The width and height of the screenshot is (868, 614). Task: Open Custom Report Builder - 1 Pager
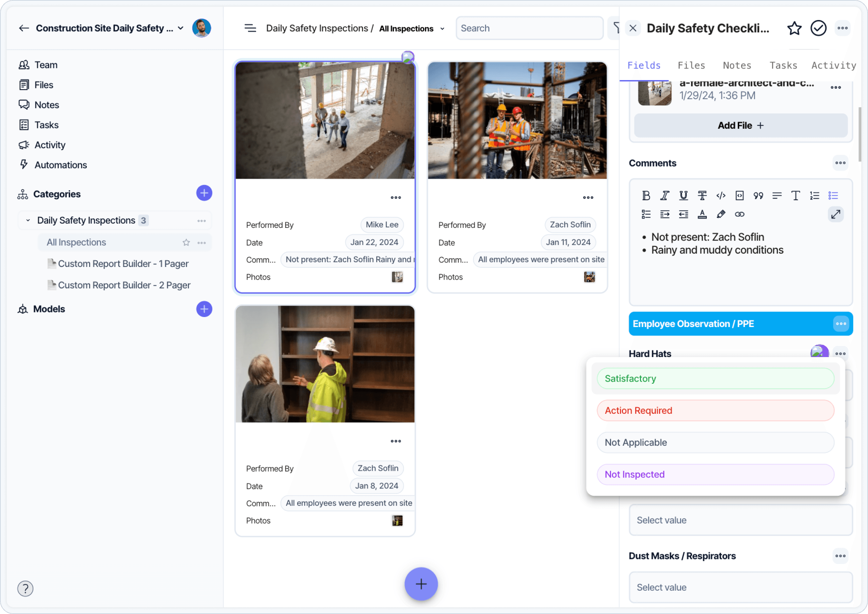[x=123, y=264]
